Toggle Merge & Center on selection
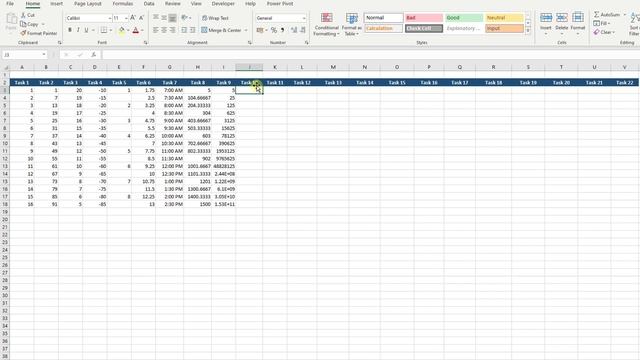Image resolution: width=640 pixels, height=360 pixels. pyautogui.click(x=221, y=30)
